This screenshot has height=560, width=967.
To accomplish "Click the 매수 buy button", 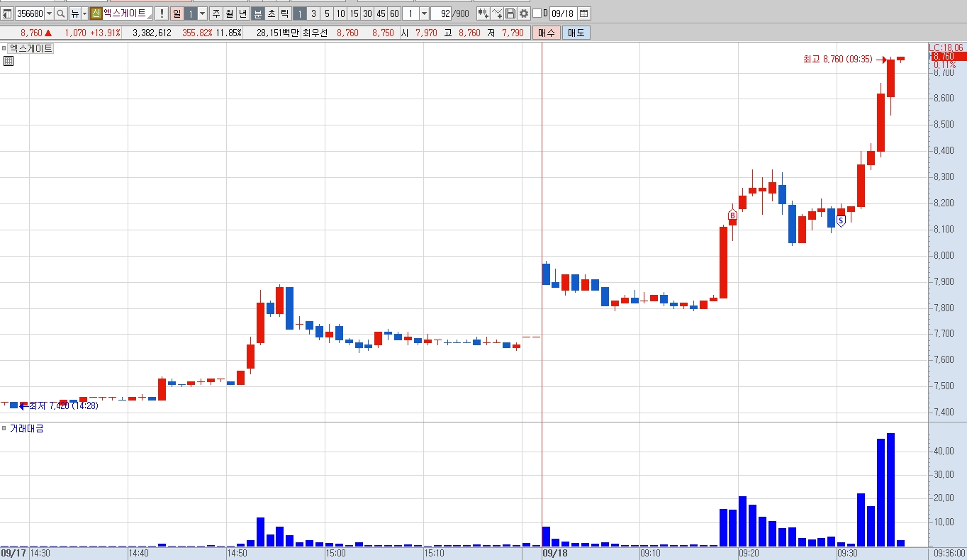I will 547,33.
